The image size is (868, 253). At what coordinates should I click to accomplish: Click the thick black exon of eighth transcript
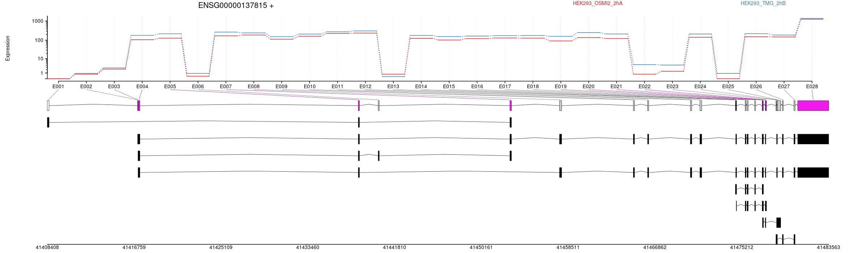point(779,223)
